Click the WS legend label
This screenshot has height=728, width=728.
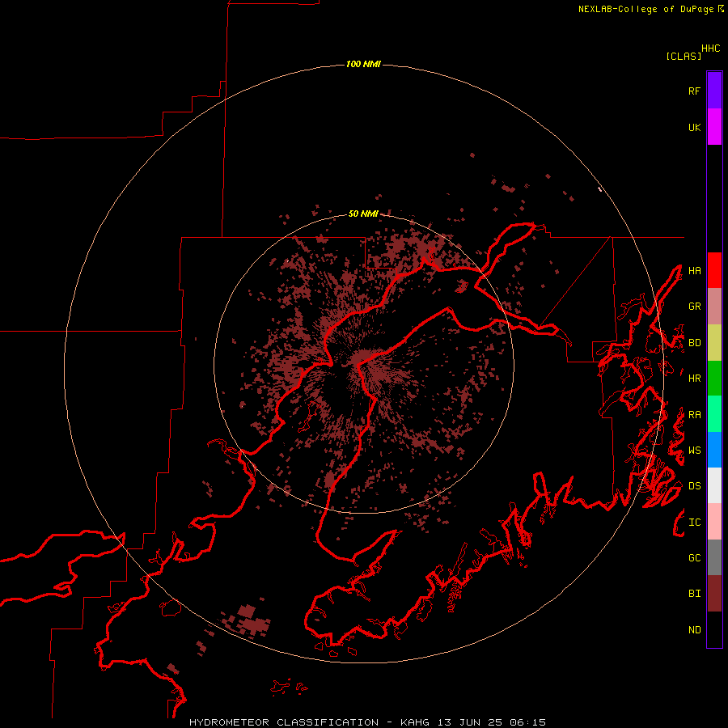[x=694, y=451]
